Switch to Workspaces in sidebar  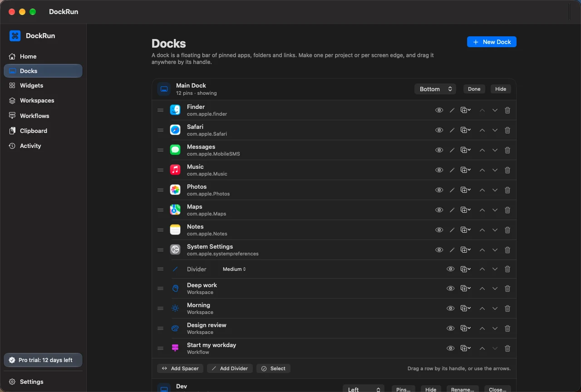click(x=43, y=100)
